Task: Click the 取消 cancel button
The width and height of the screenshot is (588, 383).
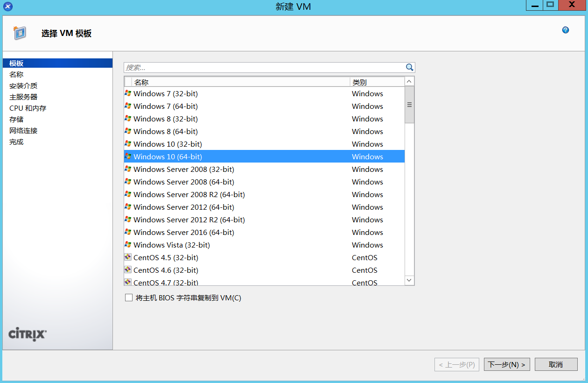Action: [x=556, y=364]
